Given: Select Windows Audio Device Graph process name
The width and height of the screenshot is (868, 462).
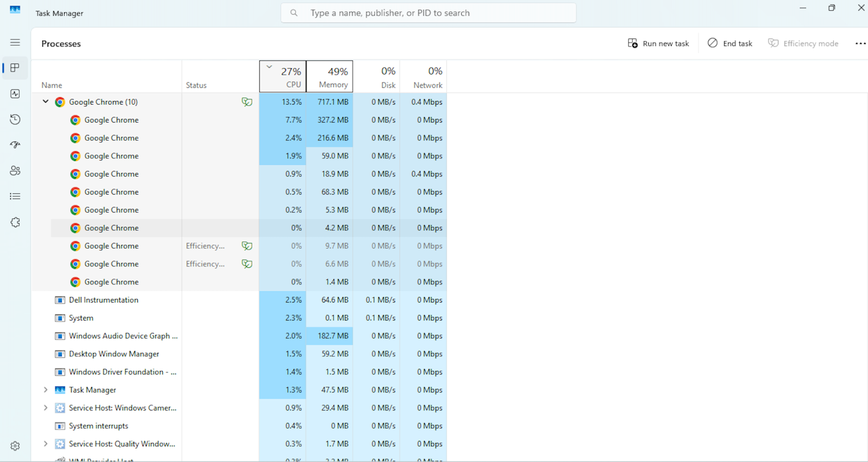Looking at the screenshot, I should 123,336.
